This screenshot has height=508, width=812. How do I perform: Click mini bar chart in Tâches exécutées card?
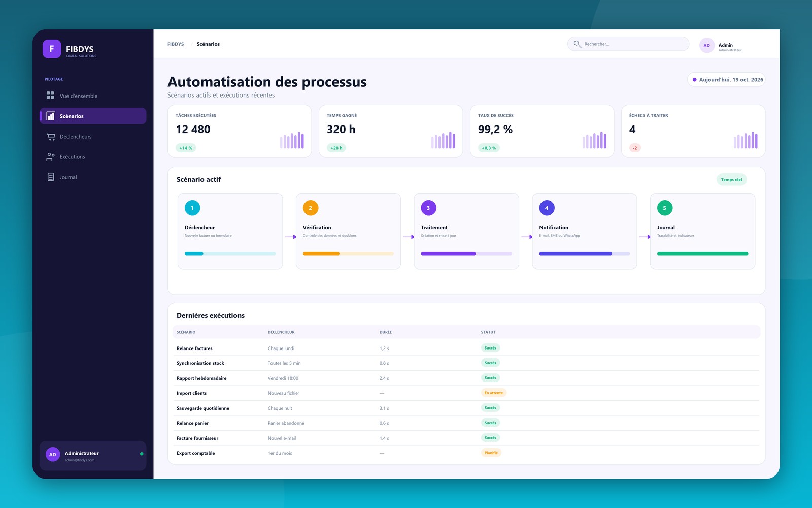[x=292, y=140]
